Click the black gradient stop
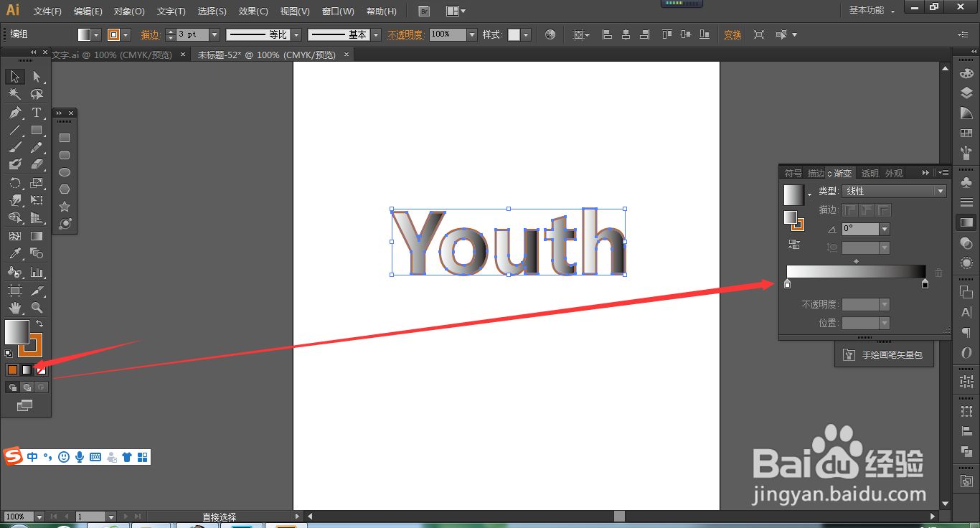The image size is (980, 528). pos(925,285)
